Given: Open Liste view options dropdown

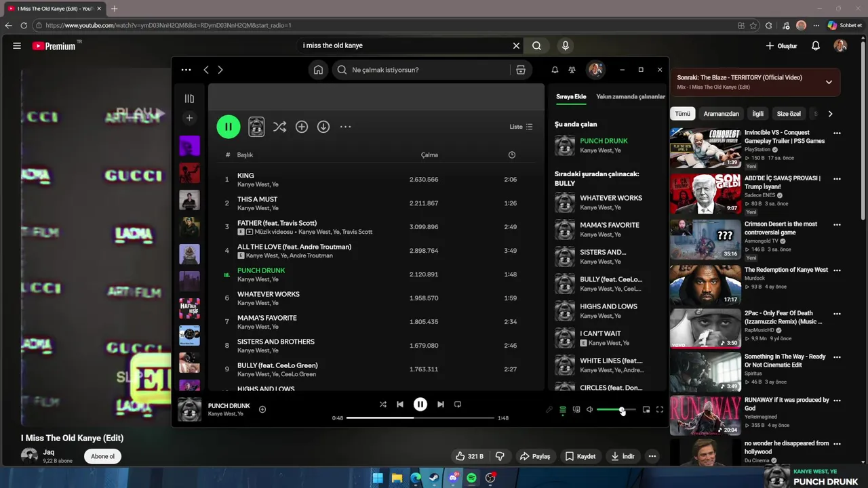Looking at the screenshot, I should 521,127.
